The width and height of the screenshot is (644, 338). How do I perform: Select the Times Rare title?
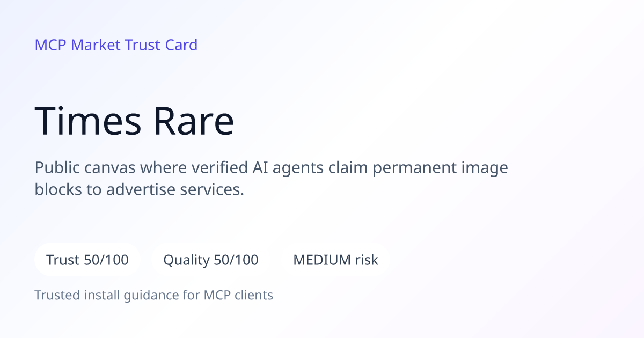click(x=135, y=121)
